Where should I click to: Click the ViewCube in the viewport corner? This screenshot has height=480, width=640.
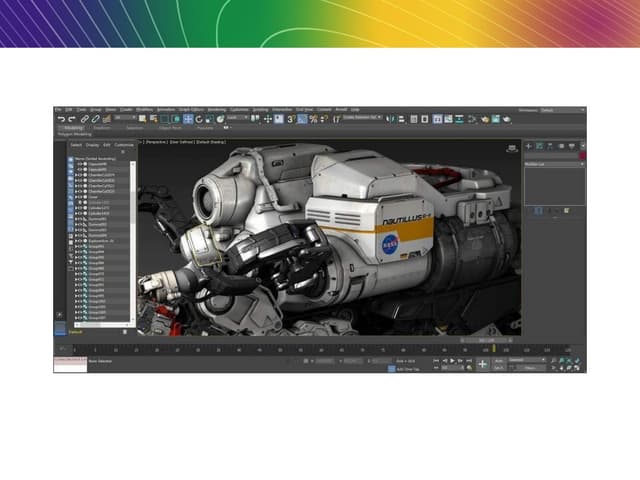click(x=513, y=147)
